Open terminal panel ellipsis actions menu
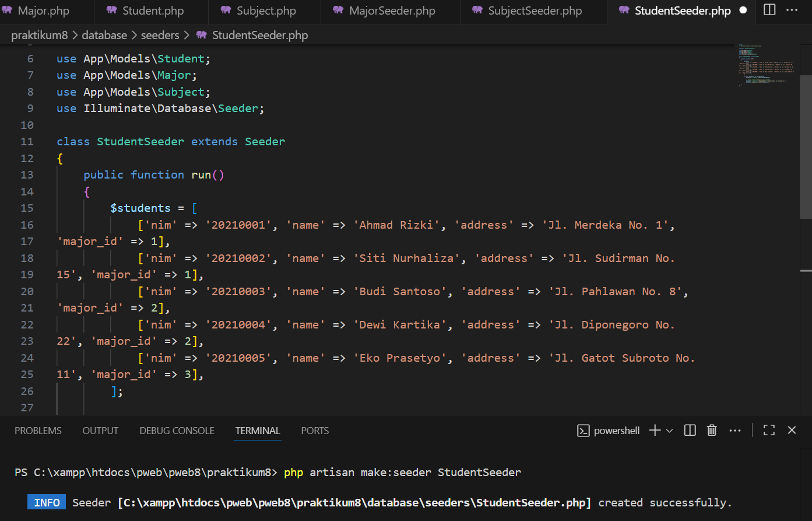 coord(735,431)
